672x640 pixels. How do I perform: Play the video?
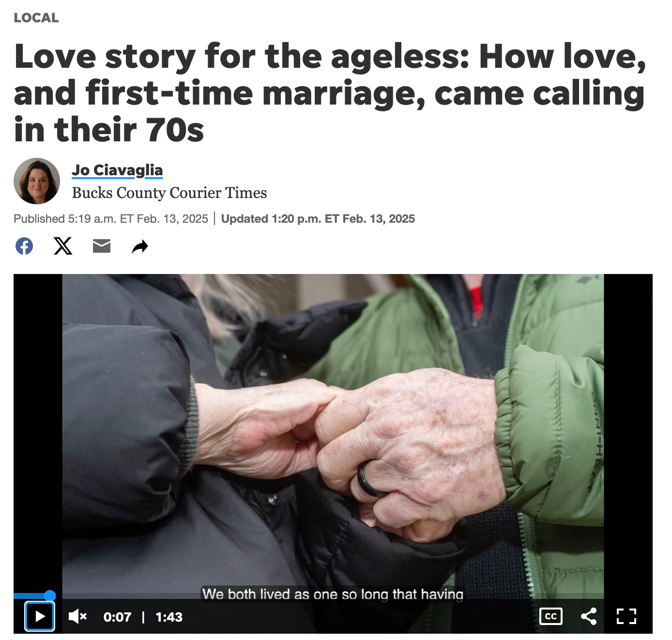(x=40, y=616)
